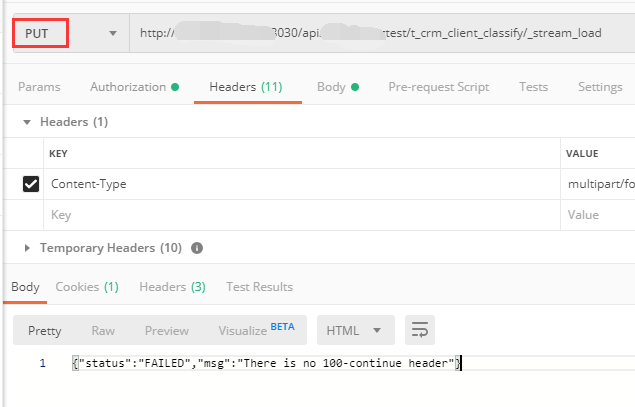Image resolution: width=635 pixels, height=407 pixels.
Task: Open the Settings tab
Action: [600, 87]
